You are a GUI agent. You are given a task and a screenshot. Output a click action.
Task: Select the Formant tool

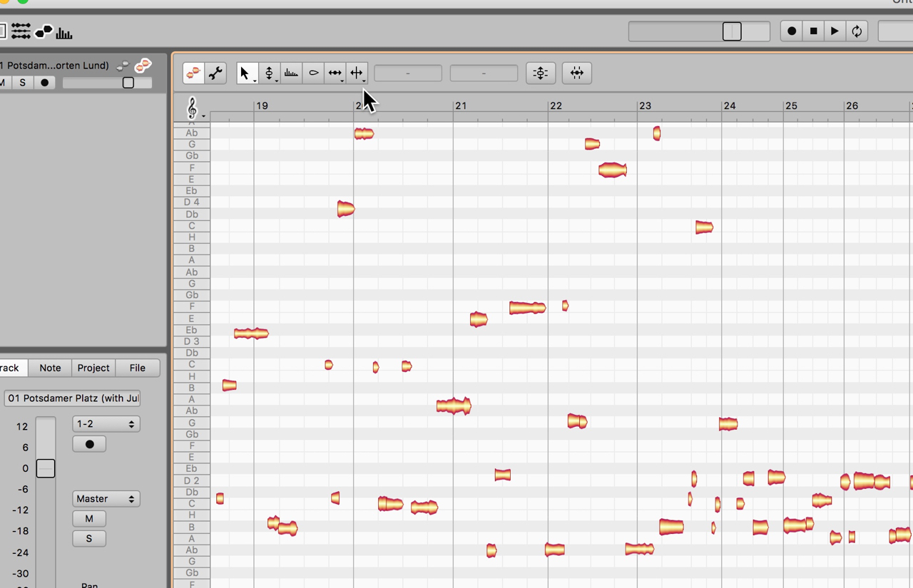pos(291,73)
